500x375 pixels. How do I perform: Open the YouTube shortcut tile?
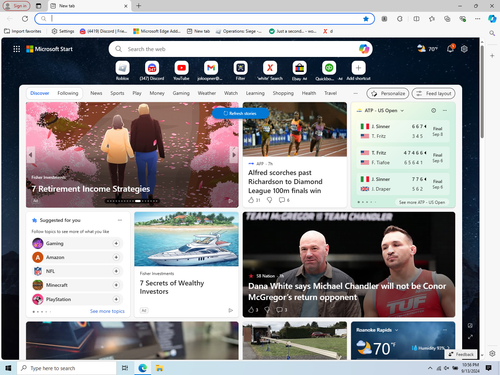(x=181, y=68)
